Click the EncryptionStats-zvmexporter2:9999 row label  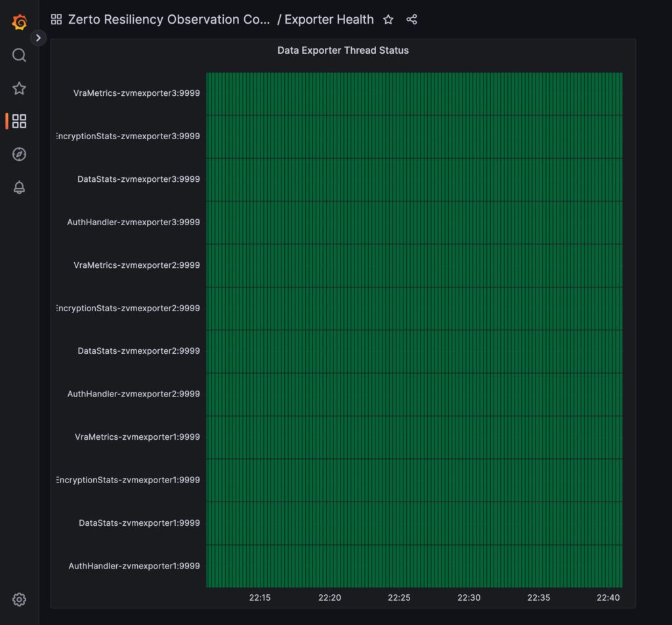[128, 308]
